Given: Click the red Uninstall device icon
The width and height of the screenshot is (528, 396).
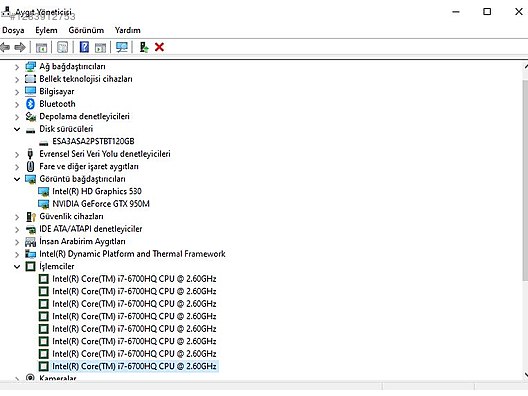Looking at the screenshot, I should point(159,47).
